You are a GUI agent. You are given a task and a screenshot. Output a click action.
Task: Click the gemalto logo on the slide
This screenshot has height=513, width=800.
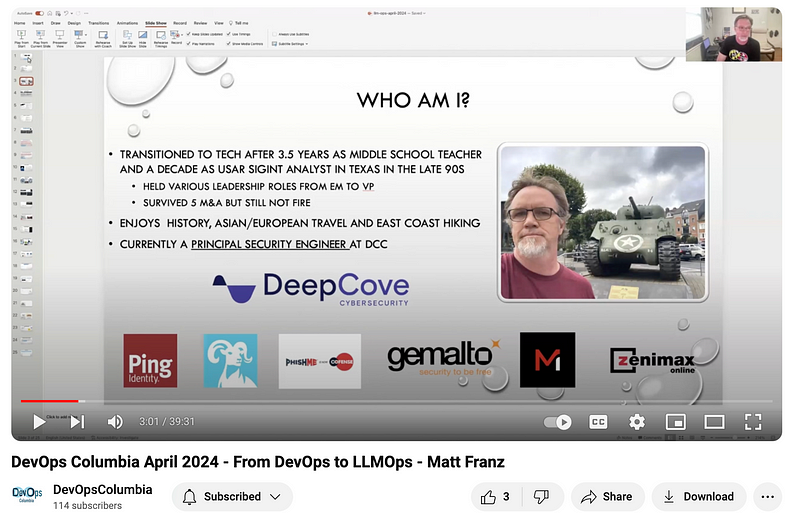click(x=444, y=357)
